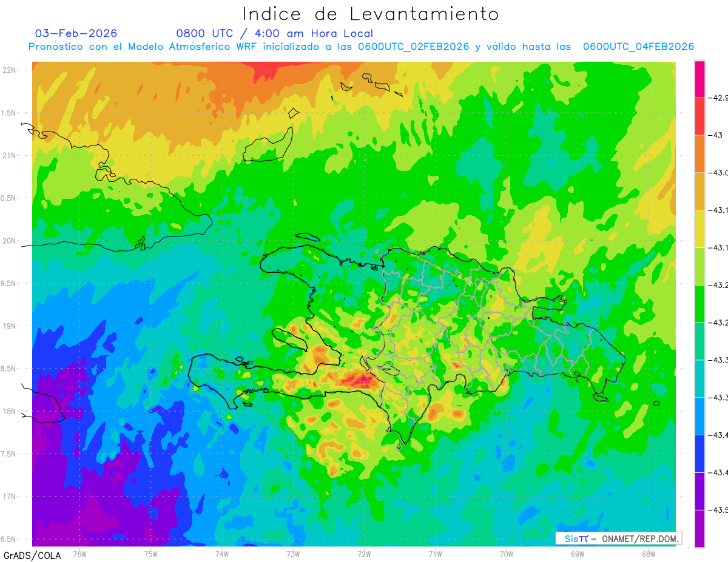728x562 pixels.
Task: Click the '68W' longitude label
Action: [649, 554]
